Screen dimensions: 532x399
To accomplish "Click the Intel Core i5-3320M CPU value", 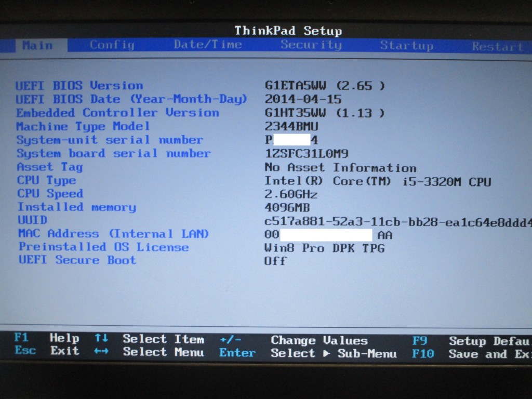I will coord(378,181).
